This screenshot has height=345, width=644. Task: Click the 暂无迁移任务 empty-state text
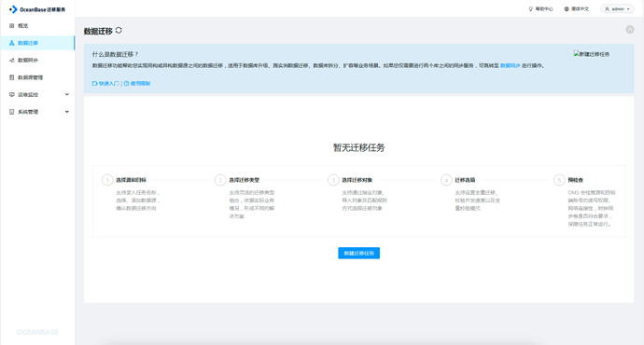(358, 147)
